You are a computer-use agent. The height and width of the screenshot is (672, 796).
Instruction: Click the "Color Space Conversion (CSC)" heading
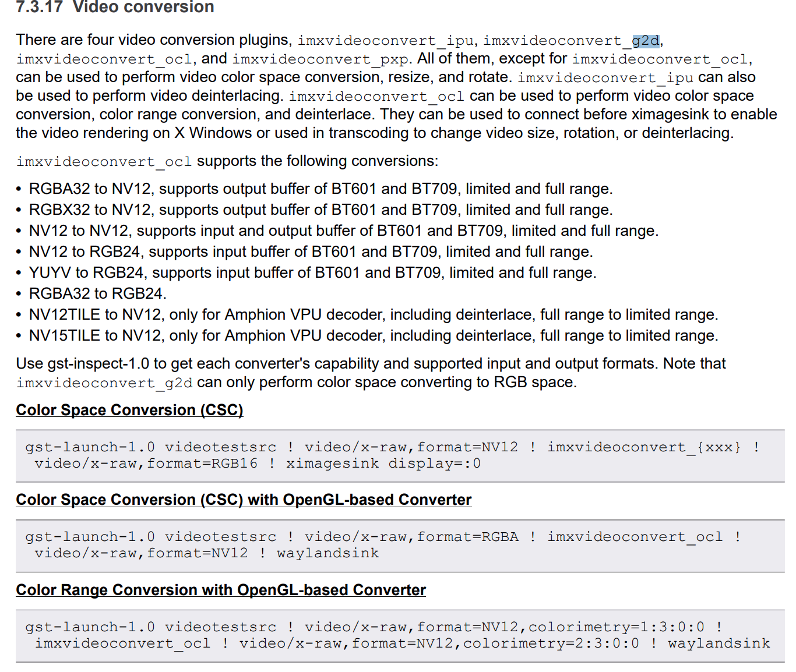tap(129, 410)
